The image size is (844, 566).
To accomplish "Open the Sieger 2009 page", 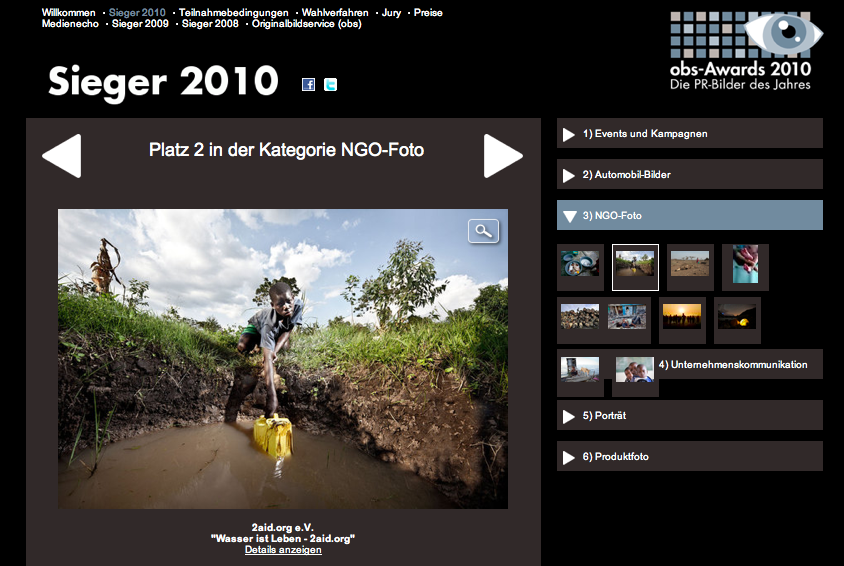I will point(140,24).
